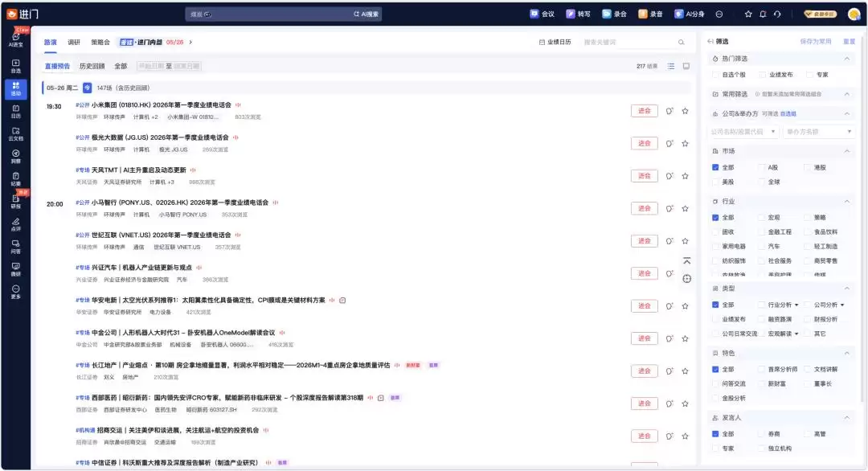Click the keyword search input field
868x471 pixels.
click(x=628, y=42)
